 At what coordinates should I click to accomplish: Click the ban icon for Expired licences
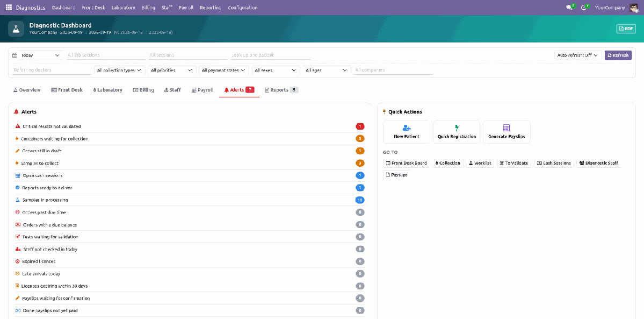[x=18, y=261]
